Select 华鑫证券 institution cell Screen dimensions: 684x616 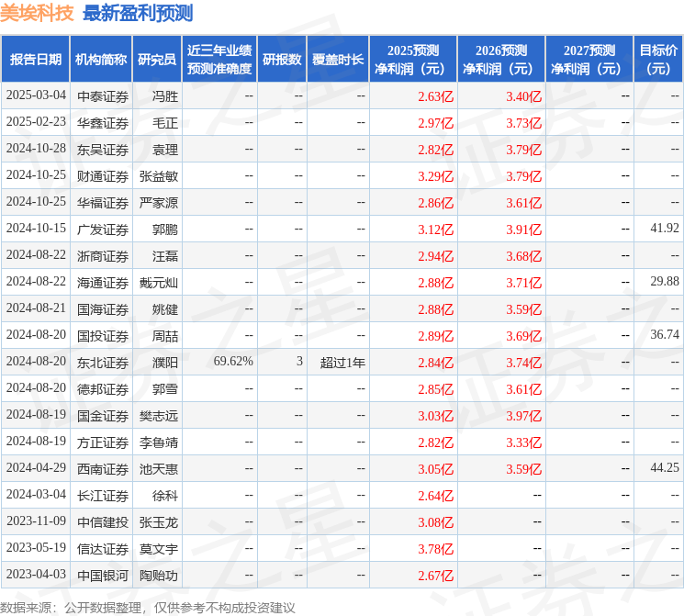point(103,123)
